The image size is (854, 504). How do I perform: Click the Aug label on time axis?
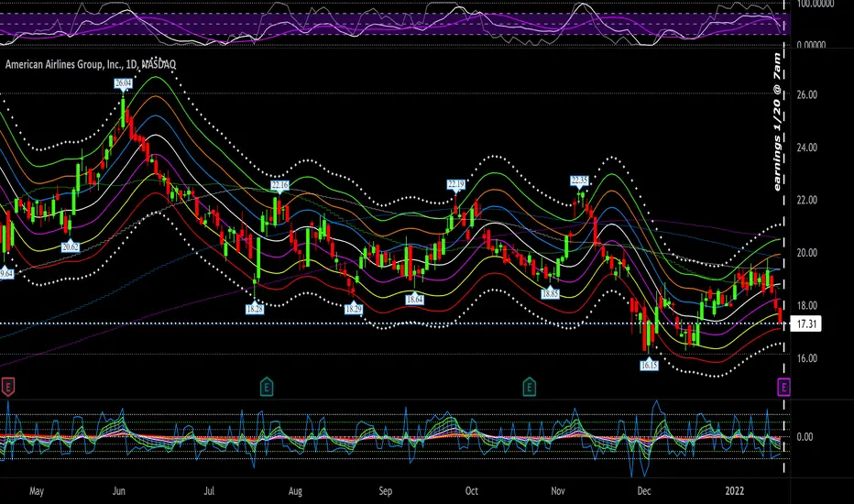(x=295, y=491)
